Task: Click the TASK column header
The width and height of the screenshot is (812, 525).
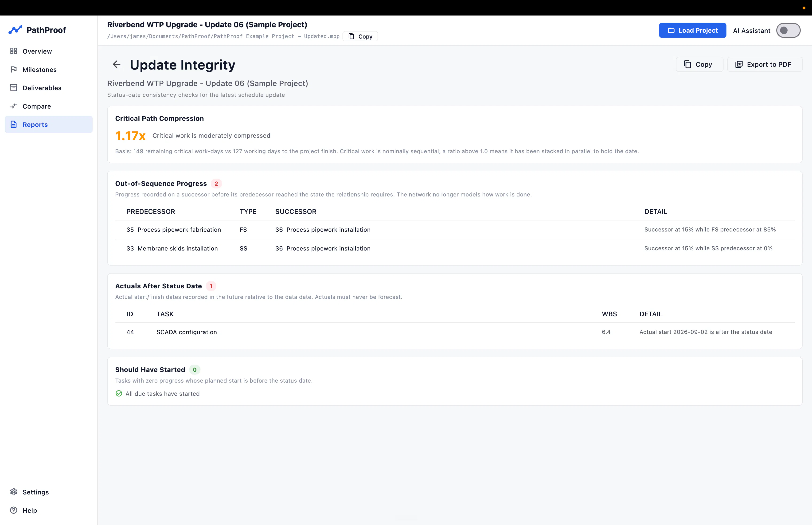Action: pos(165,314)
